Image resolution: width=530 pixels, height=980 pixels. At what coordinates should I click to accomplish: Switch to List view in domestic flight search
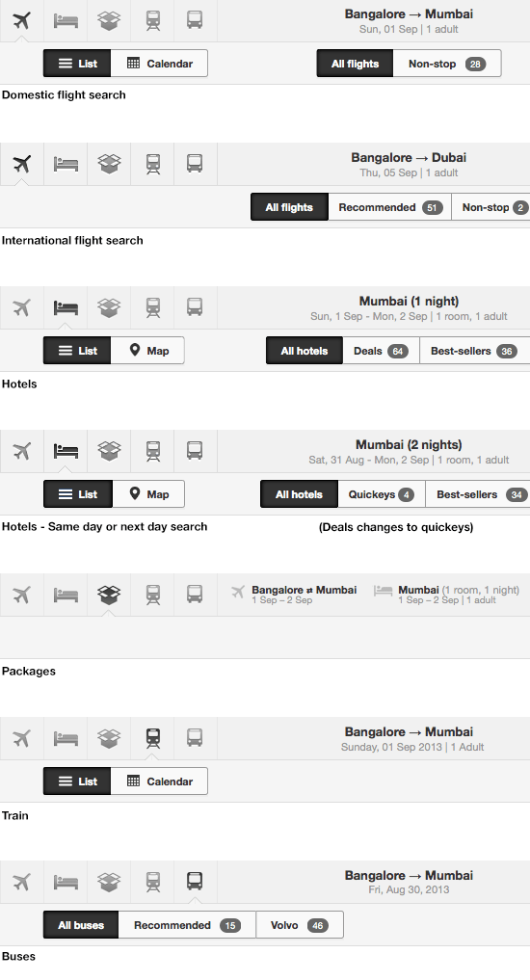click(x=77, y=64)
